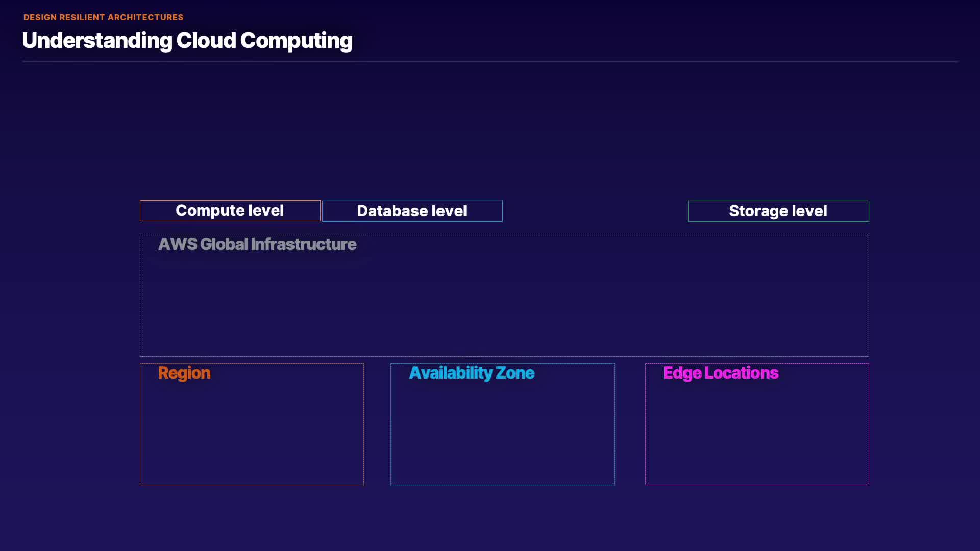Click the word ARCHITECTURES in the subtitle
The image size is (980, 551).
click(x=145, y=17)
